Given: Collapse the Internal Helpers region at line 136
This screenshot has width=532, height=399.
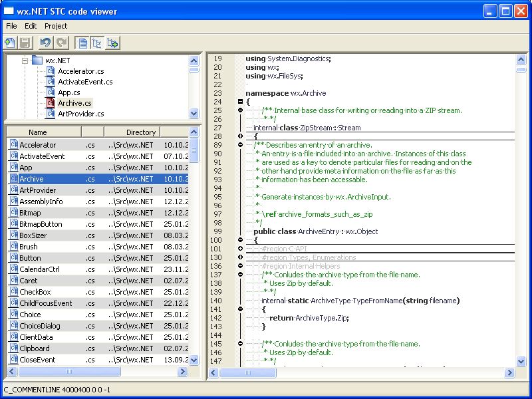Looking at the screenshot, I should click(x=240, y=266).
